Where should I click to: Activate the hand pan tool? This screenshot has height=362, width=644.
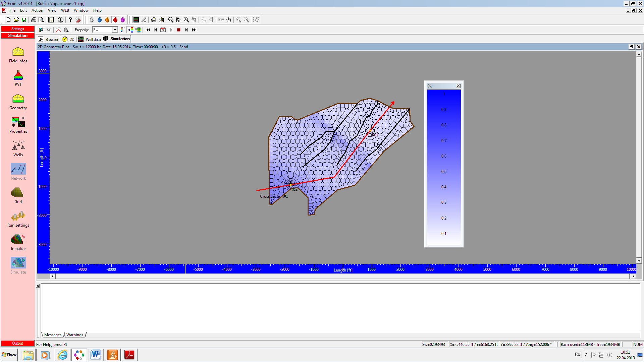click(x=229, y=20)
